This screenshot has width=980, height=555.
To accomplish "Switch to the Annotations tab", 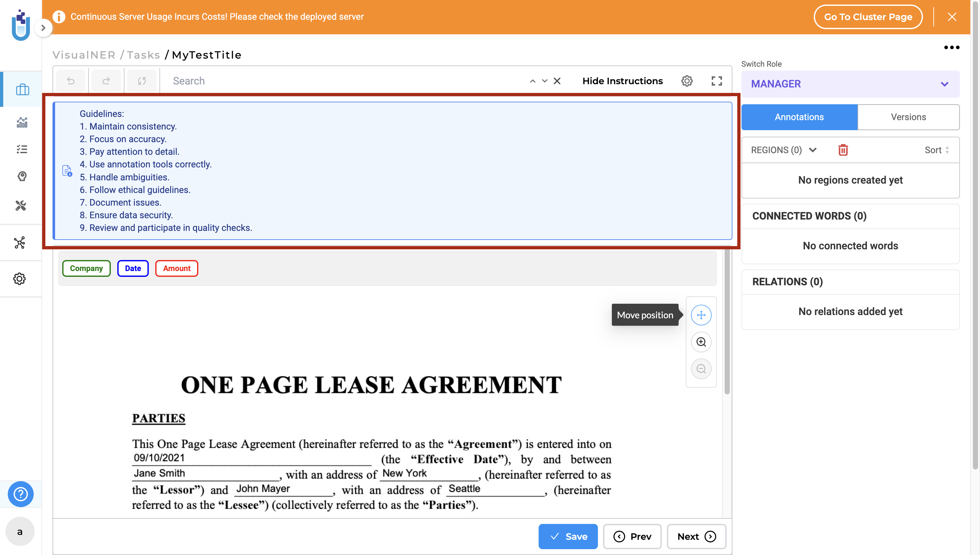I will pos(799,117).
